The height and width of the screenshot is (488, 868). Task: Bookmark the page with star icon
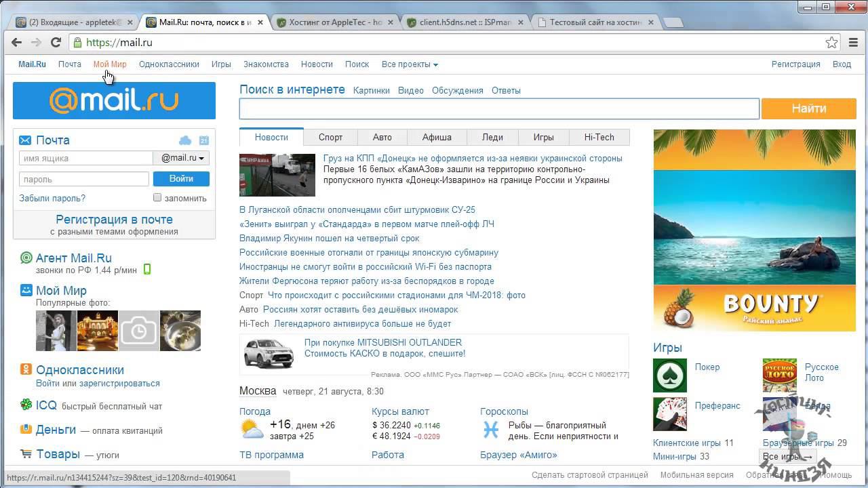831,42
